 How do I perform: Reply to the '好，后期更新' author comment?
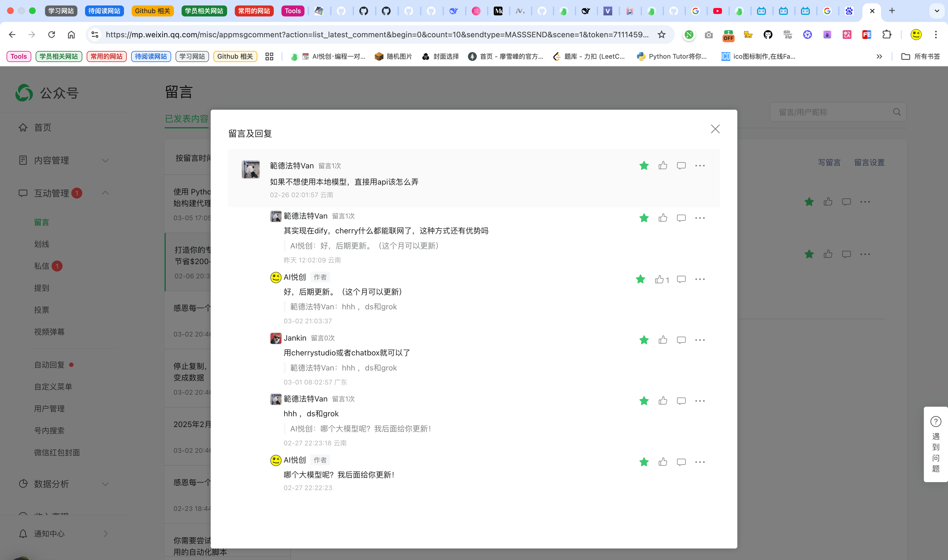point(681,279)
